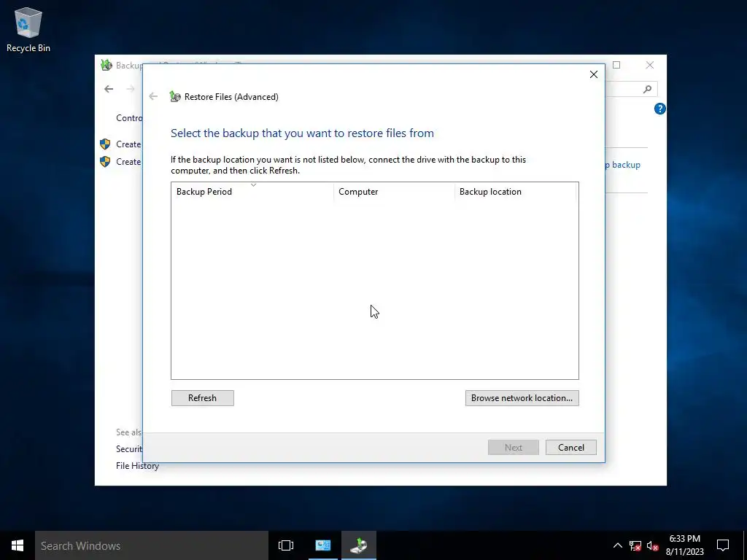Switch to Backup and Restore taskbar icon
747x560 pixels.
click(x=359, y=545)
